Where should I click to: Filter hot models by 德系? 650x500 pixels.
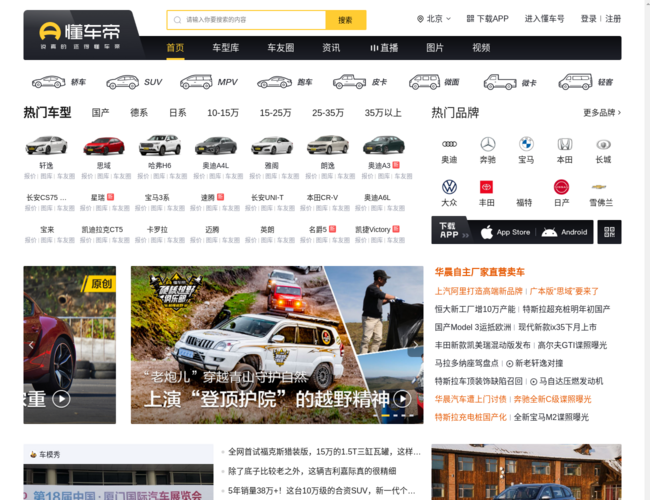[x=139, y=112]
